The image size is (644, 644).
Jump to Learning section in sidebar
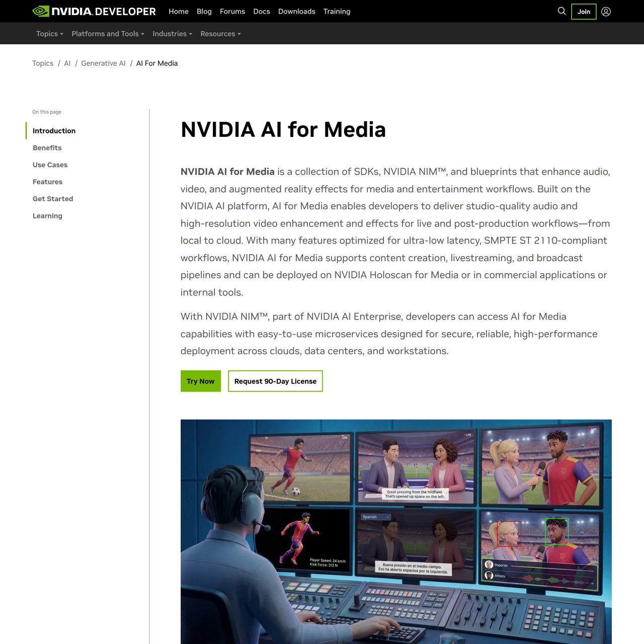point(48,216)
